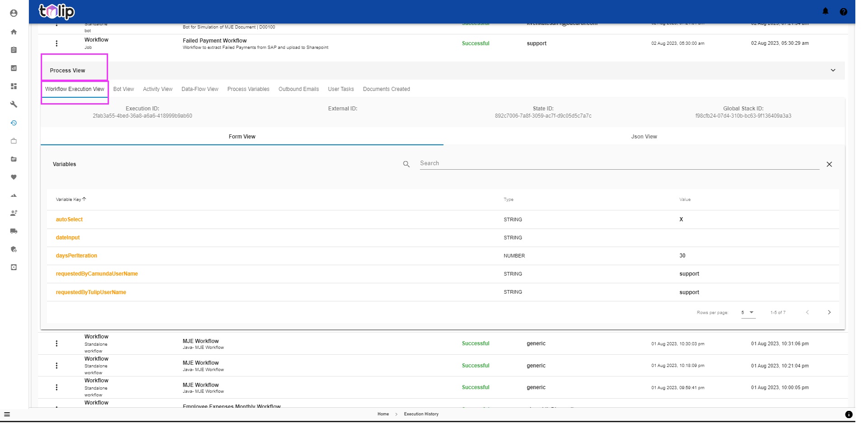Click the Tulip logo
Viewport: 868px width, 424px height.
tap(57, 11)
